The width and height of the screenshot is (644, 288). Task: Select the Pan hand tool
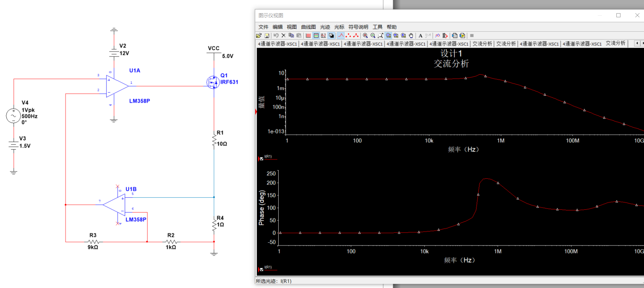click(x=411, y=35)
